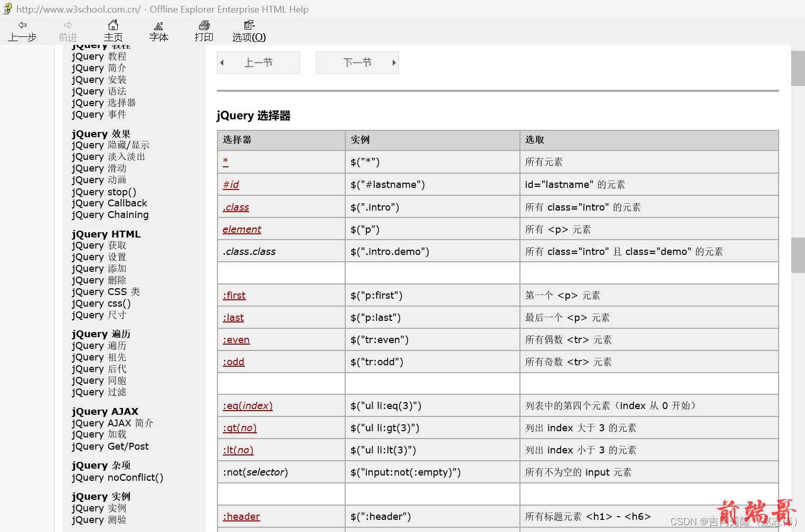Open jQuery 隐藏/显示 in sidebar
This screenshot has height=532, width=805.
[111, 145]
